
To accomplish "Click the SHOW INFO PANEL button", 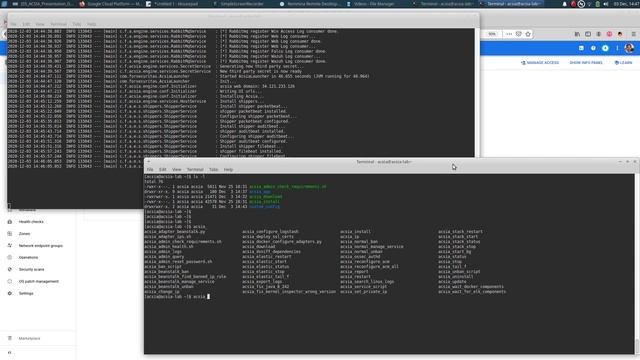I will (586, 63).
